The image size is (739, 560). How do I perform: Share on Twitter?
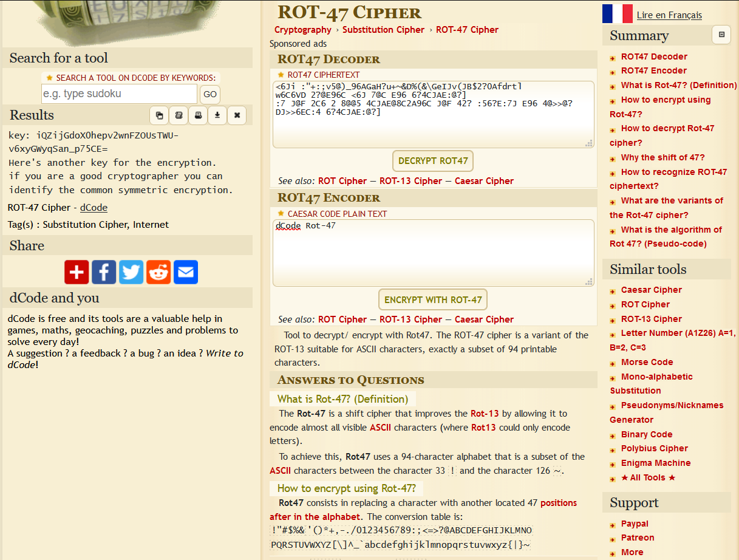131,272
